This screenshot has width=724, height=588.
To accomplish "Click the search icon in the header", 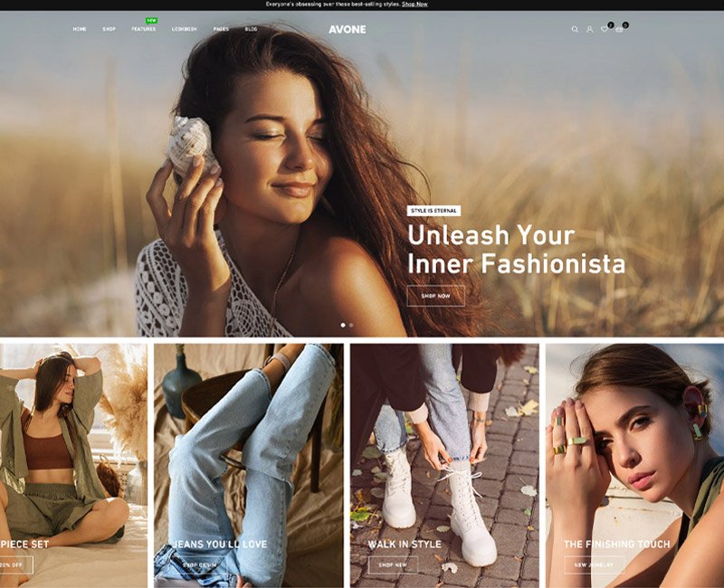I will click(576, 29).
